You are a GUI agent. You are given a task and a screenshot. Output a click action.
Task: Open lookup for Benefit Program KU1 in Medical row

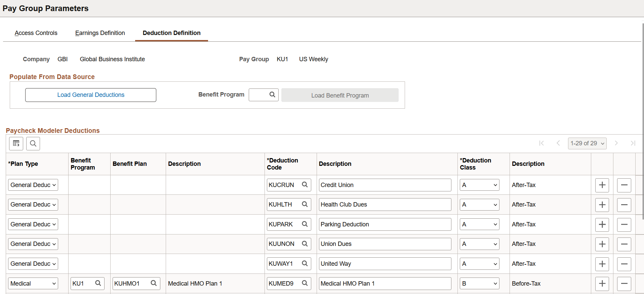coord(98,283)
